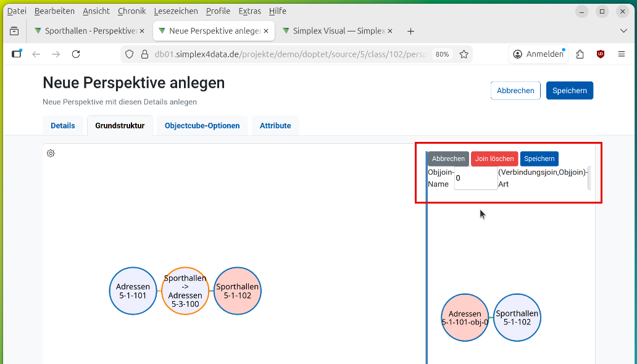
Task: Open the uBlock Origin extension icon
Action: (601, 54)
